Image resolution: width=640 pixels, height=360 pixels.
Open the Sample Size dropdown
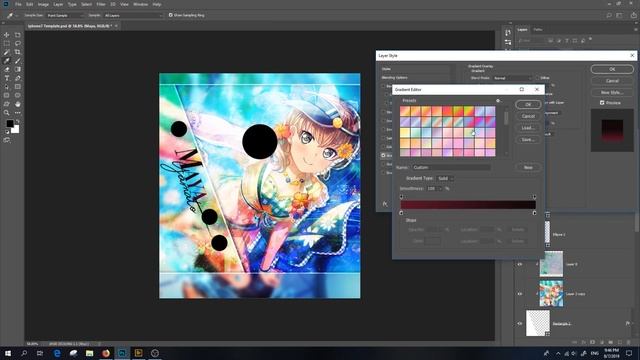point(65,16)
